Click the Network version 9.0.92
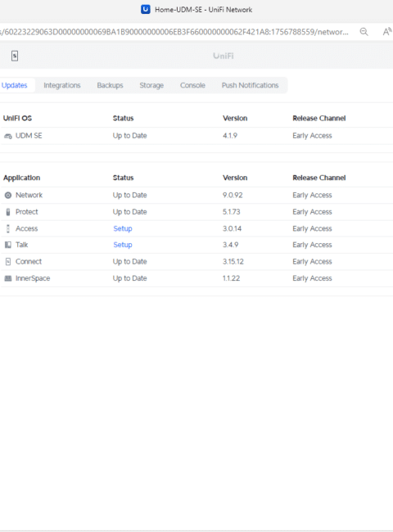 coord(233,195)
